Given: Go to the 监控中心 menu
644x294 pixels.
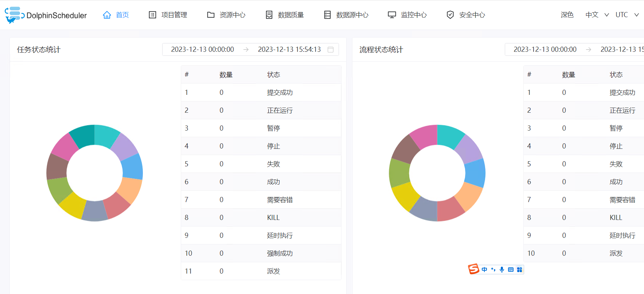Looking at the screenshot, I should (414, 15).
